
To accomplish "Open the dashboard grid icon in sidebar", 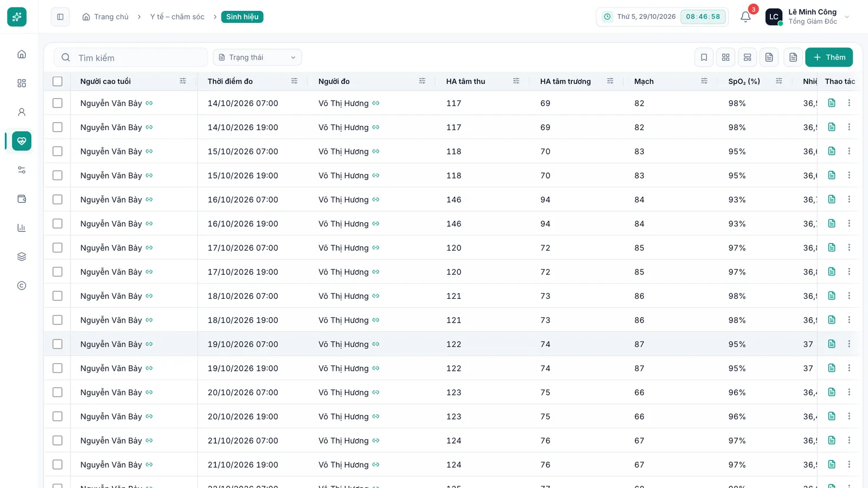I will pyautogui.click(x=22, y=83).
